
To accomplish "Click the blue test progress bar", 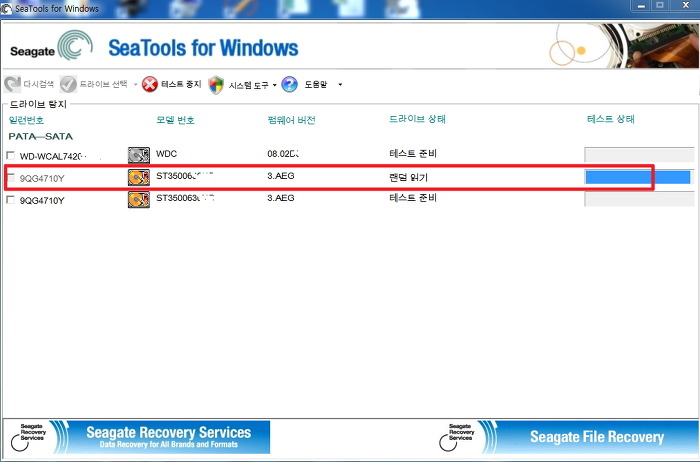I will (637, 177).
